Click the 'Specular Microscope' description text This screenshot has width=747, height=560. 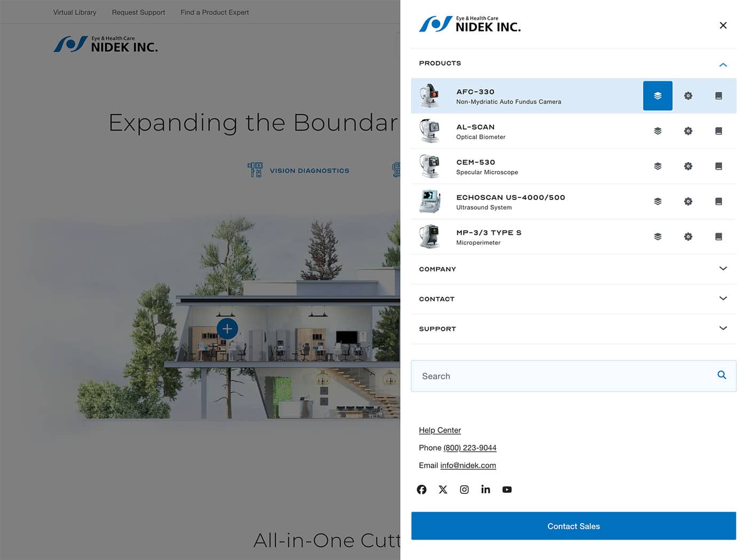[x=487, y=172]
